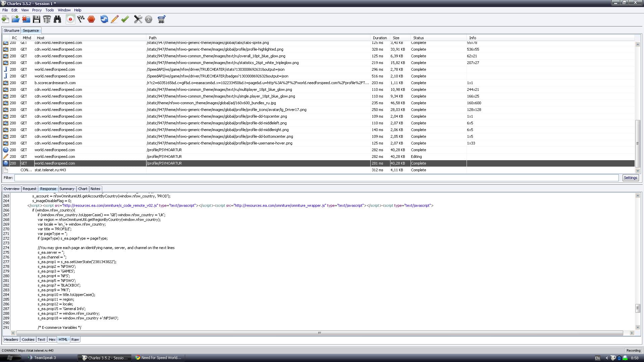644x362 pixels.
Task: Switch to the Structure tab
Action: point(11,31)
